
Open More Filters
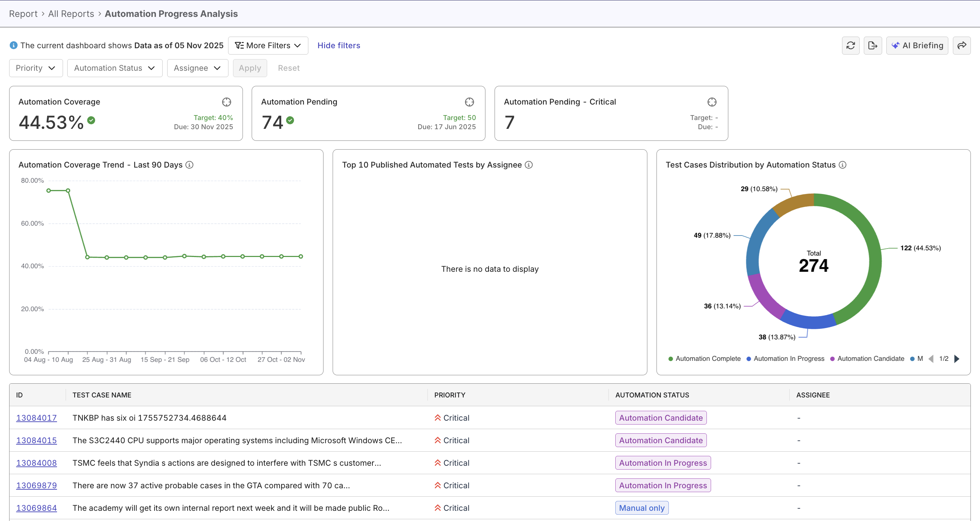268,45
